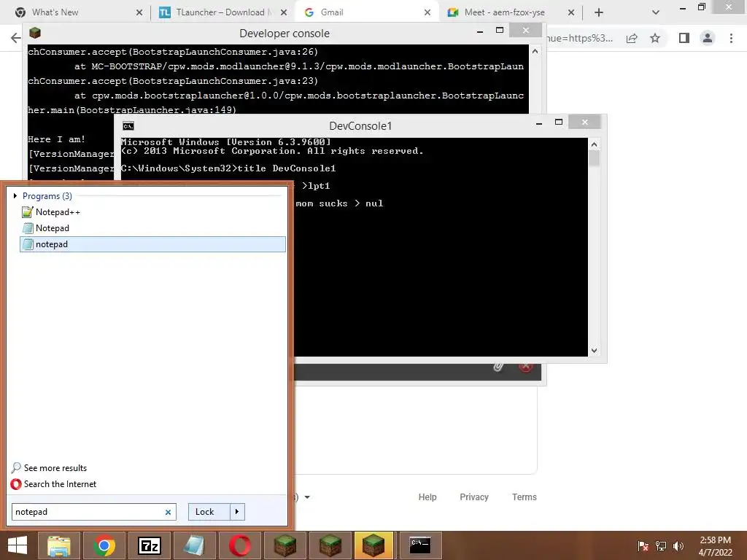Open Action Center flag in system tray
The width and height of the screenshot is (747, 560).
pyautogui.click(x=643, y=545)
